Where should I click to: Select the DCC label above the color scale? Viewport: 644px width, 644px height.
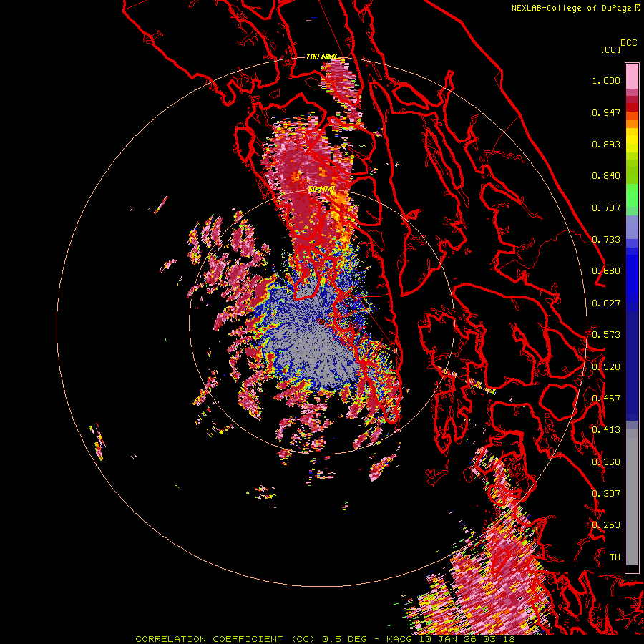pyautogui.click(x=628, y=43)
